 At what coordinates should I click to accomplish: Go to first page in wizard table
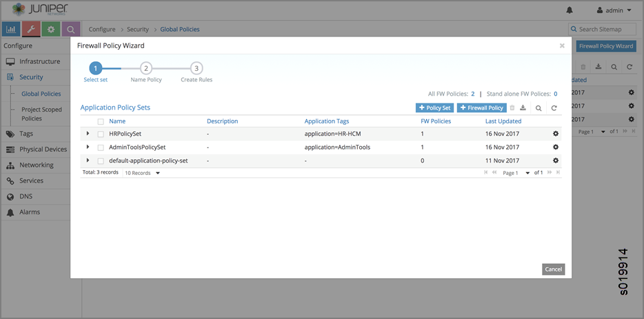pyautogui.click(x=486, y=173)
